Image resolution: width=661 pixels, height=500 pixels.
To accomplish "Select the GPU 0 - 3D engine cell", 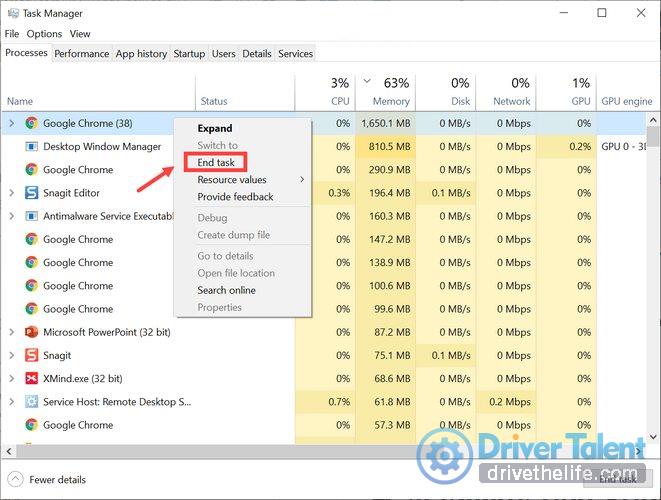I will click(x=623, y=146).
